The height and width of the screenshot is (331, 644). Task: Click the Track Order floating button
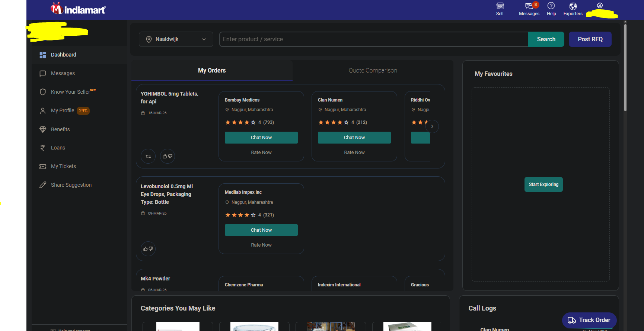coord(589,320)
